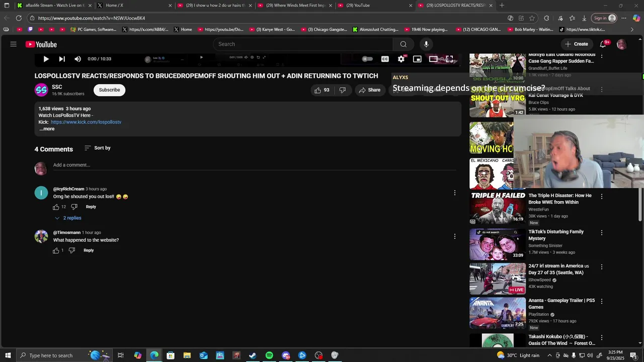Image resolution: width=644 pixels, height=362 pixels.
Task: Enter full screen mode
Action: click(x=449, y=59)
